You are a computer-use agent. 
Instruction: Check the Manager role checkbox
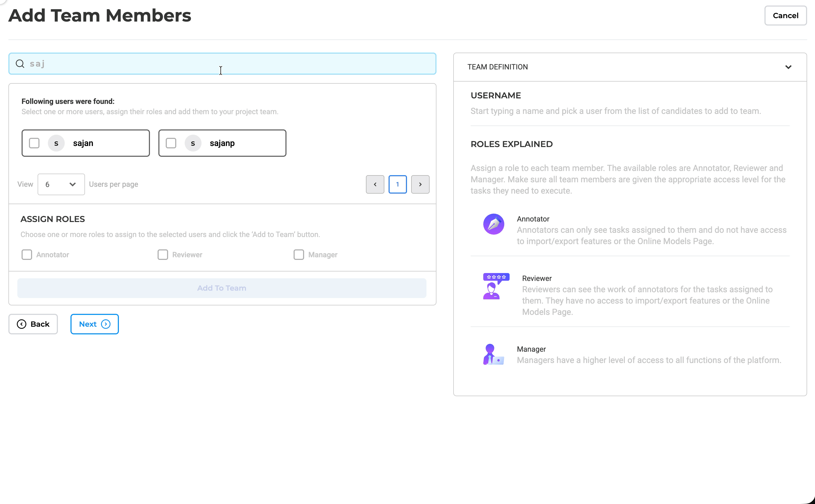pos(299,255)
